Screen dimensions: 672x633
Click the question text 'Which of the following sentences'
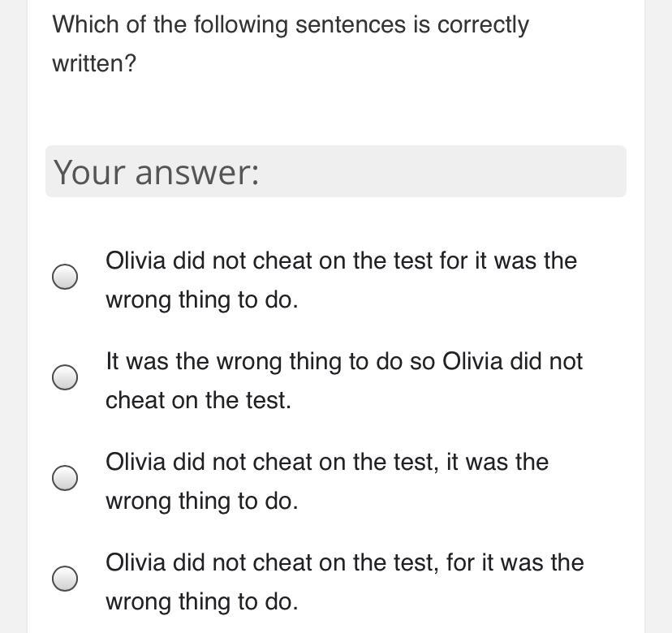tap(290, 25)
